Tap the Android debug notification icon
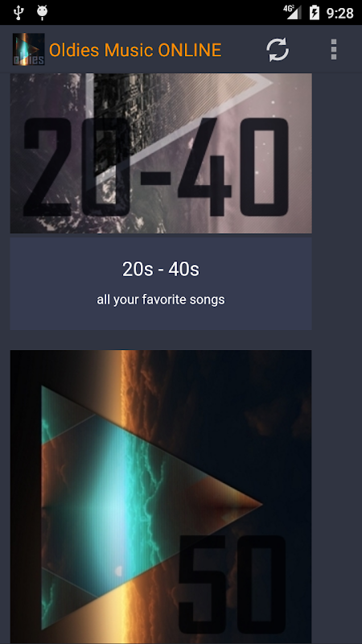362x644 pixels. point(43,13)
